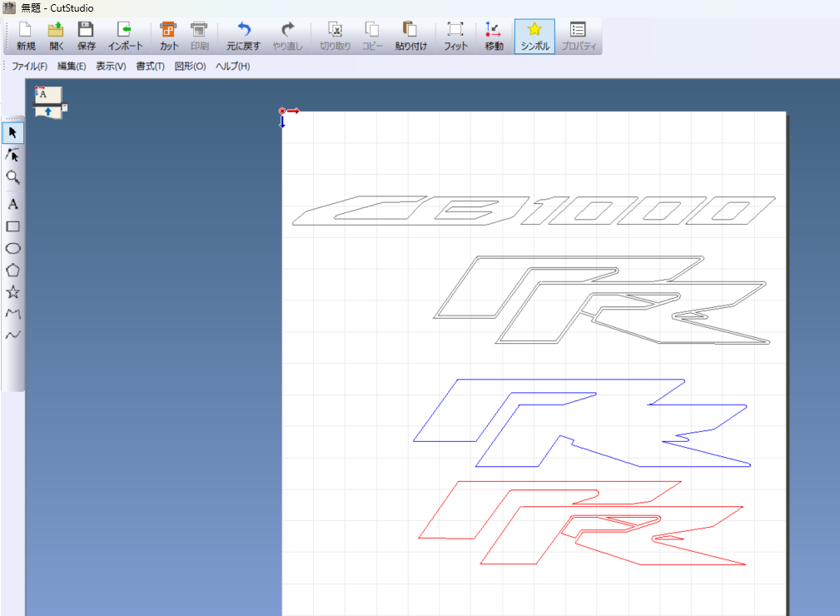This screenshot has height=616, width=840.
Task: Open a file with 開く icon
Action: pyautogui.click(x=57, y=37)
